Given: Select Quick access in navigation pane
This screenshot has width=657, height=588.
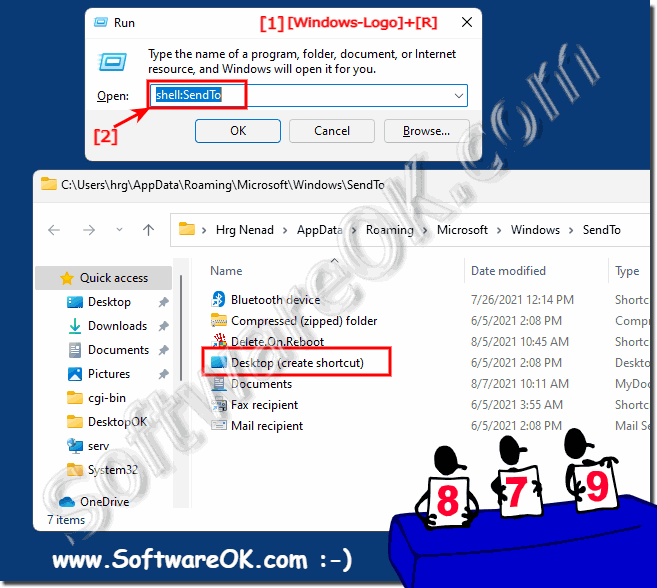Looking at the screenshot, I should (x=103, y=278).
